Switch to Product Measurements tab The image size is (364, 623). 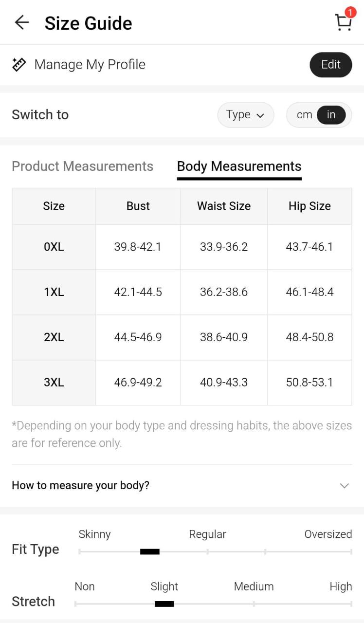point(82,166)
